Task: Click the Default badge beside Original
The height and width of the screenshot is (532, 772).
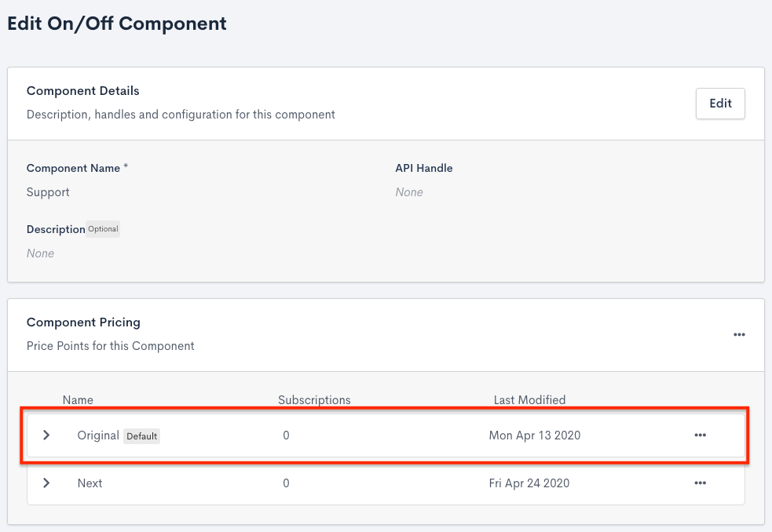Action: (142, 436)
